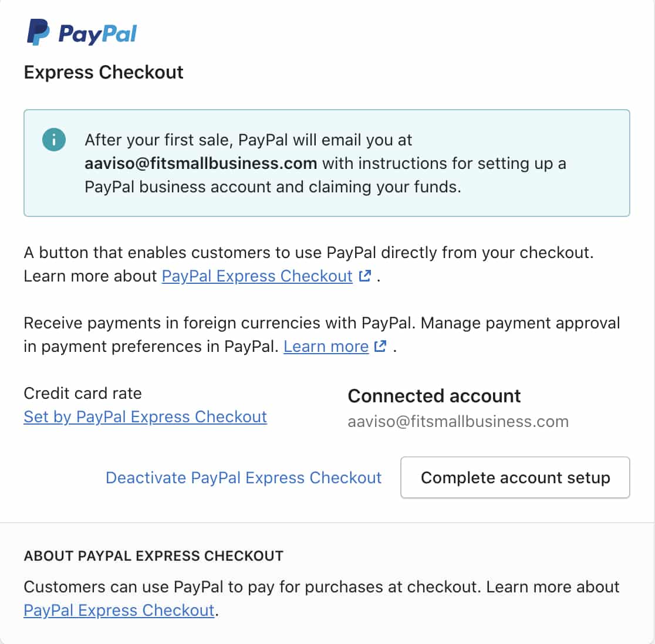The height and width of the screenshot is (644, 655).
Task: Open the Set by PayPal Express Checkout link
Action: [146, 417]
